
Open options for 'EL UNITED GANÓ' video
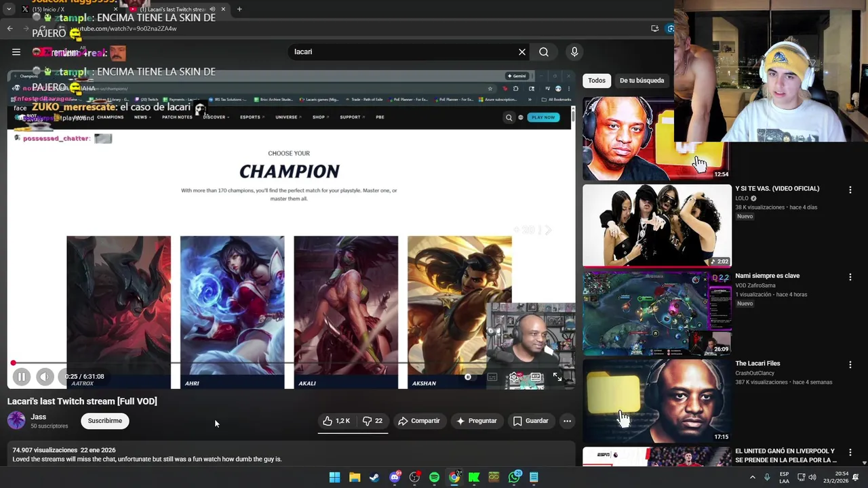(850, 452)
